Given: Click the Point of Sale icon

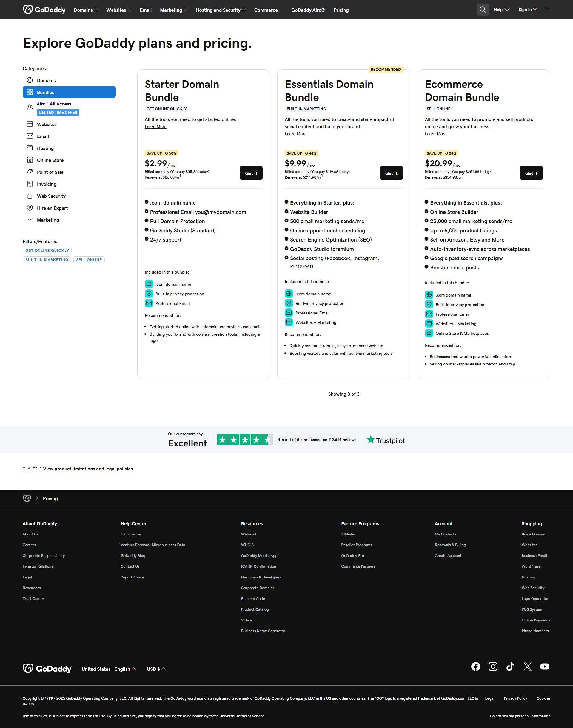Looking at the screenshot, I should (x=30, y=172).
